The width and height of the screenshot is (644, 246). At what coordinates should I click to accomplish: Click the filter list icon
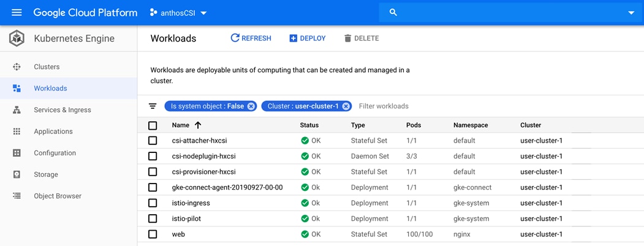153,106
